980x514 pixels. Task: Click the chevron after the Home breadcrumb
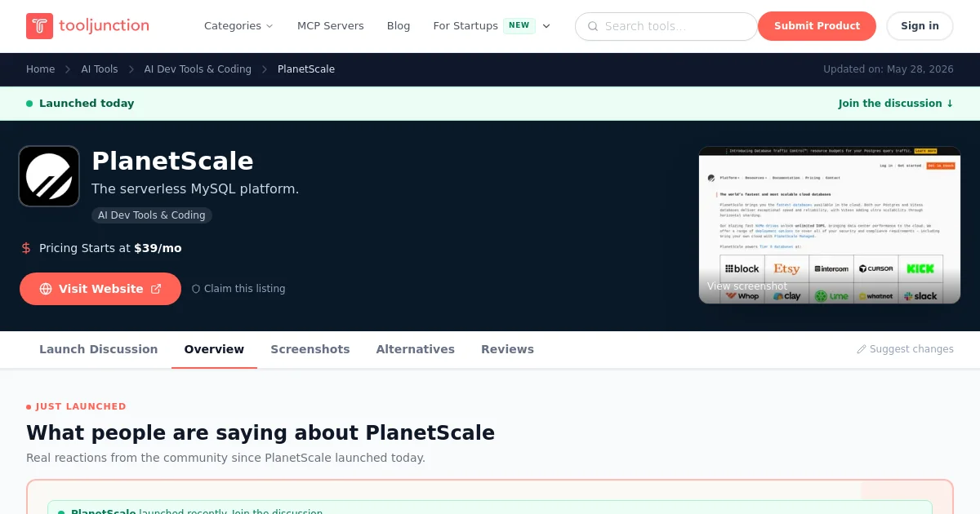[68, 69]
